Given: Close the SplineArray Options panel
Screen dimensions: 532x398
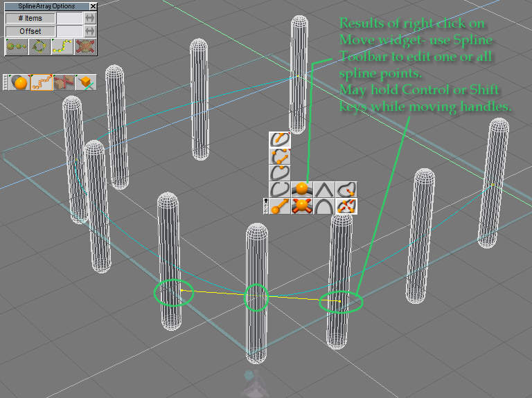Looking at the screenshot, I should pos(94,6).
